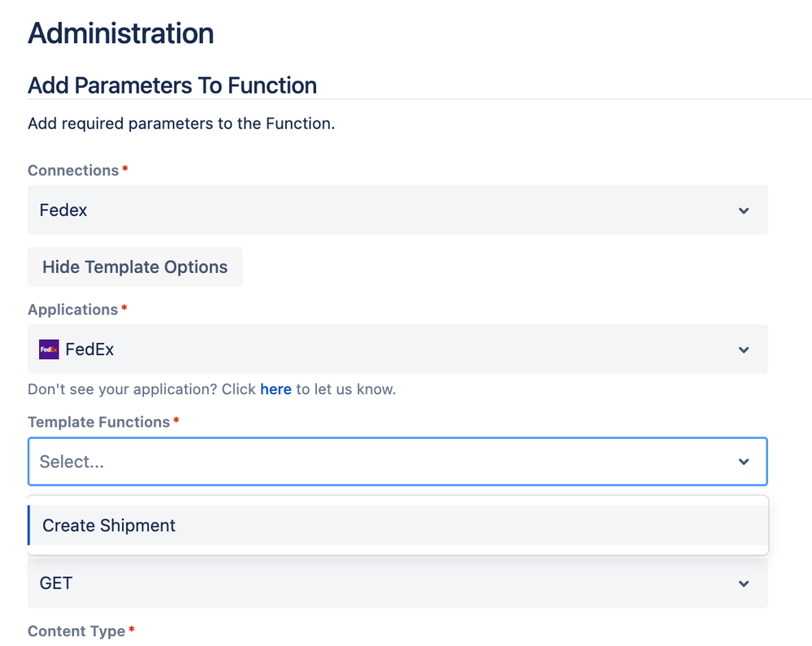Click the 'Add required parameters' description text
This screenshot has width=812, height=646.
click(x=181, y=124)
